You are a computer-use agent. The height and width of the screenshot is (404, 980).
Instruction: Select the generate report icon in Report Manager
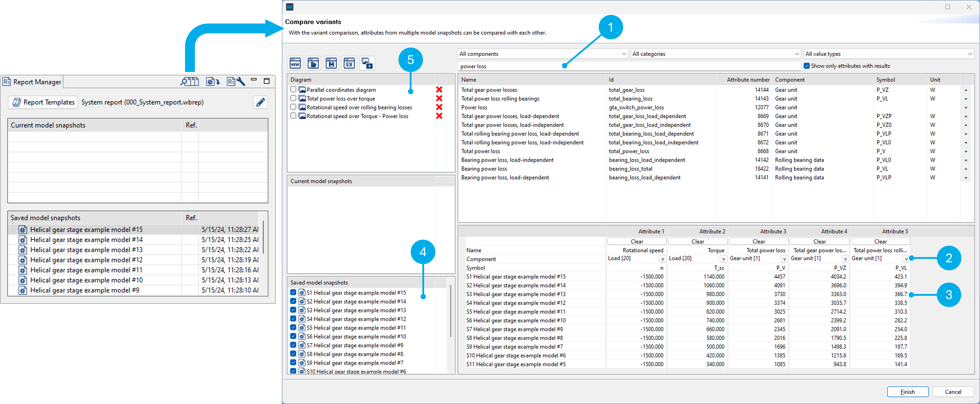point(212,81)
